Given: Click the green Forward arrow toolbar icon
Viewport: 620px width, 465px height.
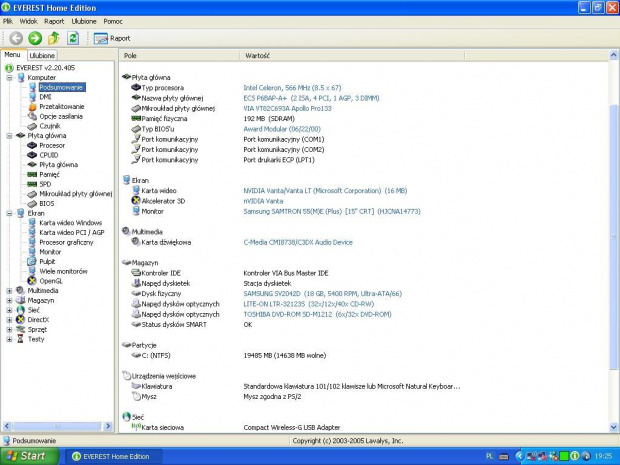Looking at the screenshot, I should click(35, 38).
